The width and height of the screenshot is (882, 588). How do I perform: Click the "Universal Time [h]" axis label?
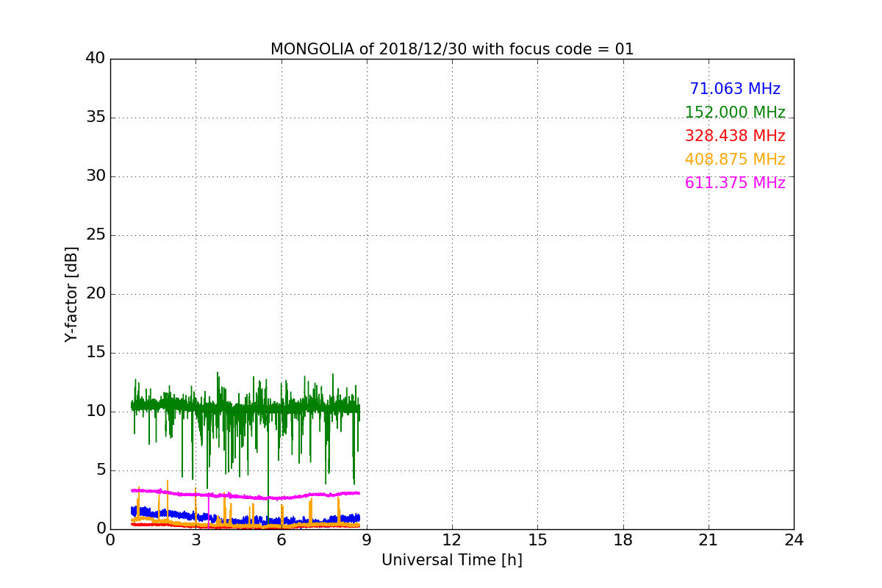452,560
